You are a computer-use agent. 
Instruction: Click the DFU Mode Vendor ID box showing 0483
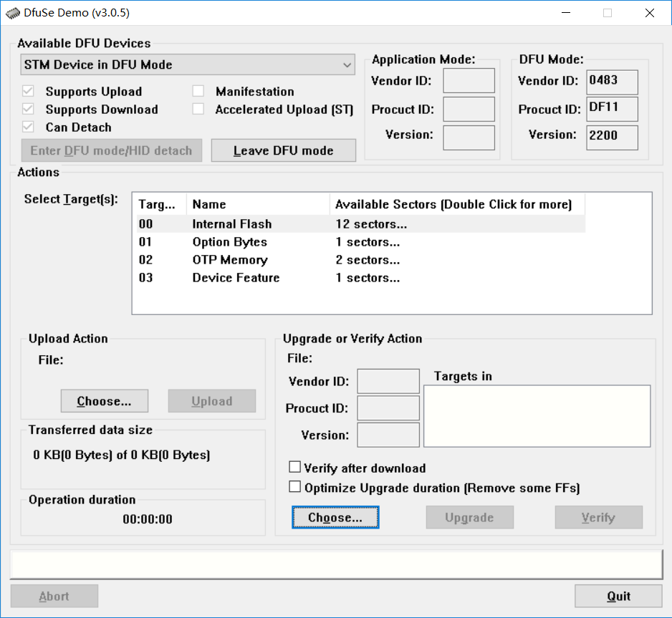[x=612, y=82]
